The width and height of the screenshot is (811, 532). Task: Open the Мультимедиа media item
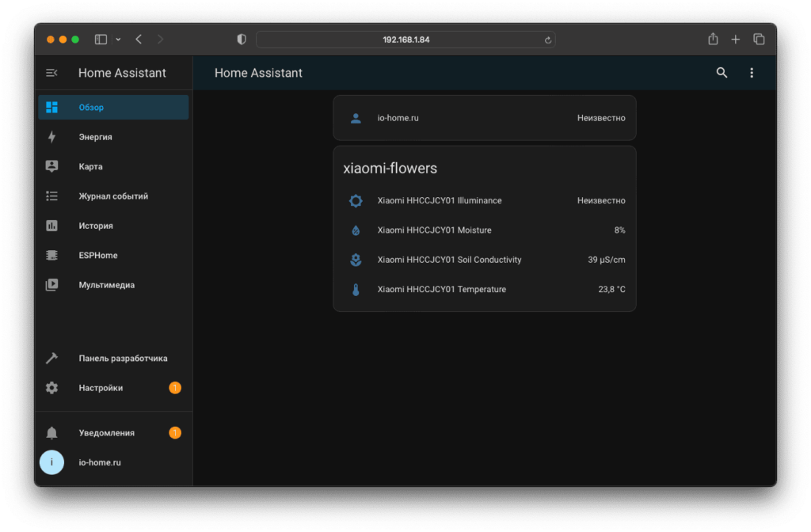113,285
